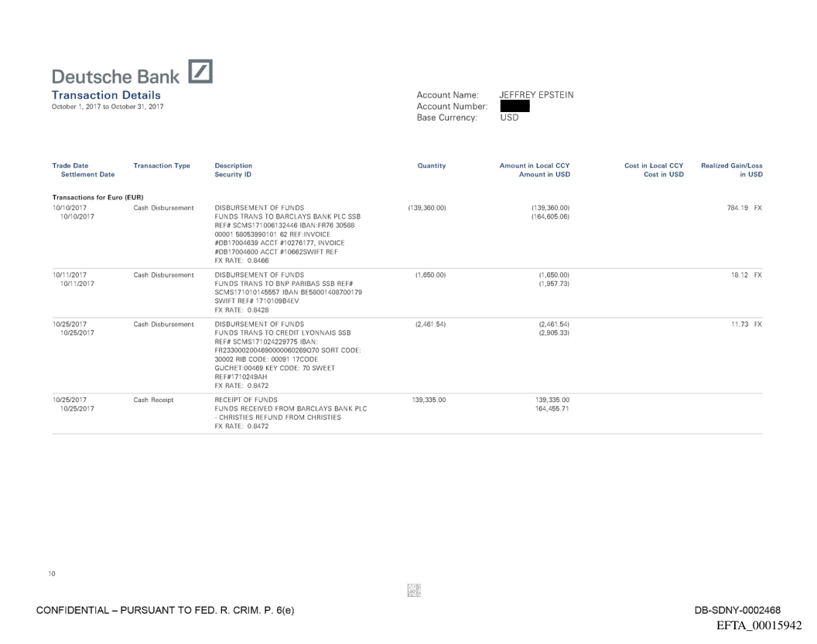The height and width of the screenshot is (644, 817).
Task: Click the "Quantity" column header
Action: coord(431,165)
